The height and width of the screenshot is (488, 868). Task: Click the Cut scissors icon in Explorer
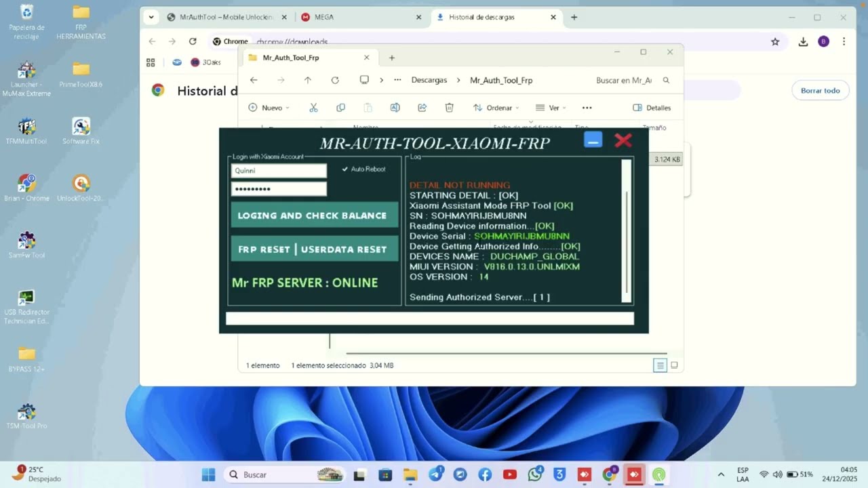[313, 108]
